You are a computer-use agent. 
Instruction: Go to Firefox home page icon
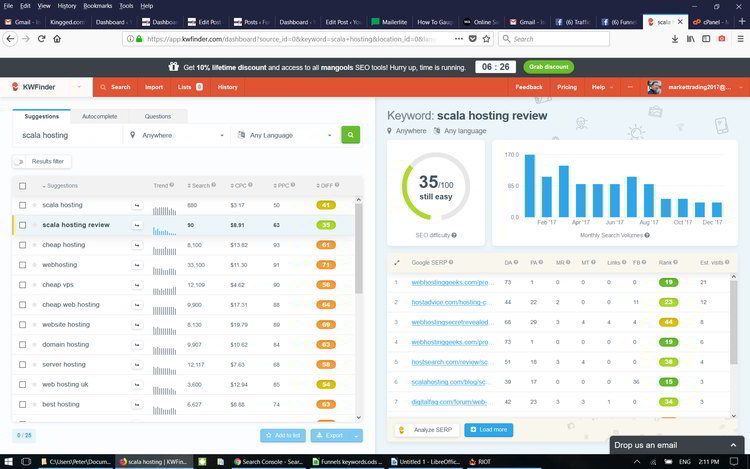(x=57, y=39)
